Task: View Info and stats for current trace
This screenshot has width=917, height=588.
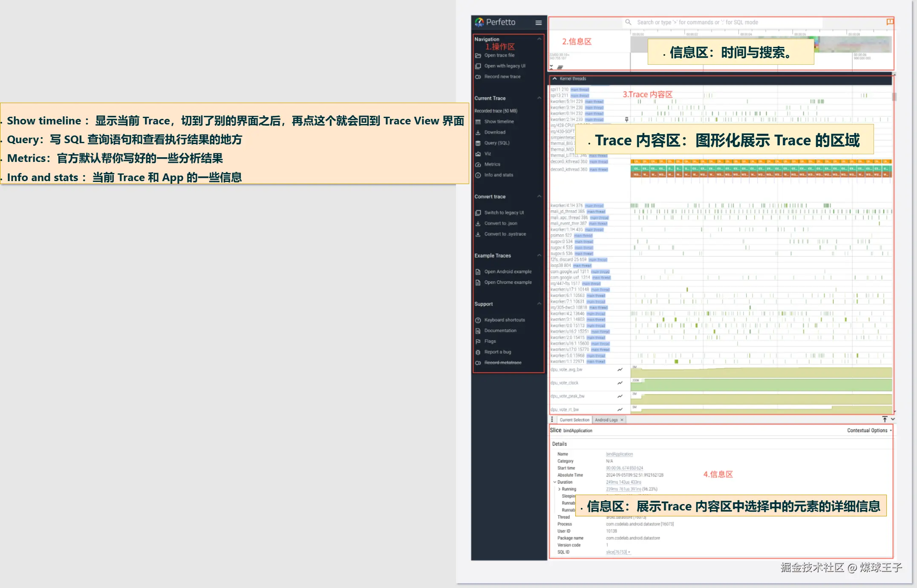Action: 499,175
